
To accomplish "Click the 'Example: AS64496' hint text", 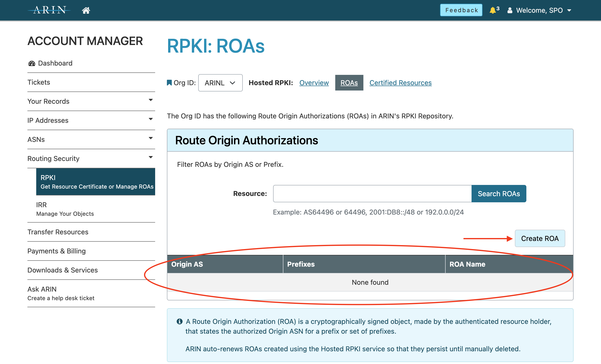I will [368, 212].
